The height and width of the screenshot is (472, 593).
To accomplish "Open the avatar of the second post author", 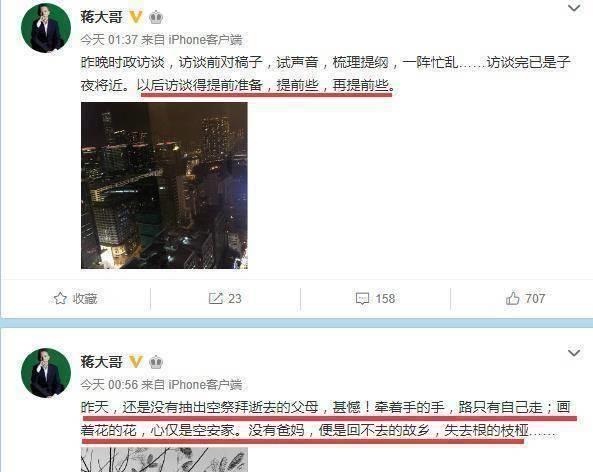I will (x=46, y=373).
